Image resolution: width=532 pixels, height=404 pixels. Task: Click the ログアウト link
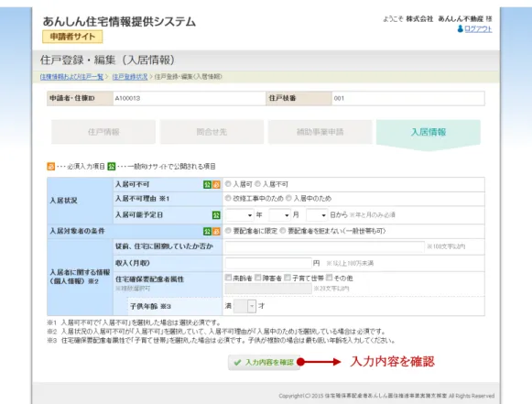click(478, 29)
